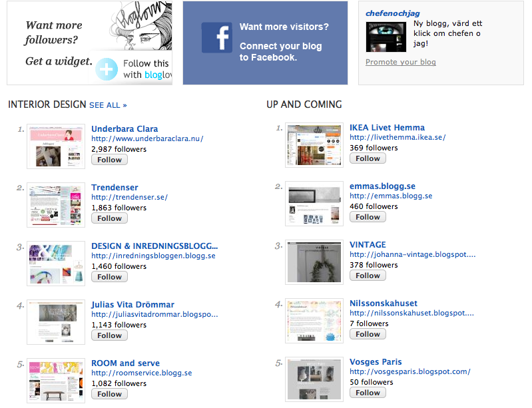
Task: Open the chefenochjag blog title link
Action: coord(393,13)
